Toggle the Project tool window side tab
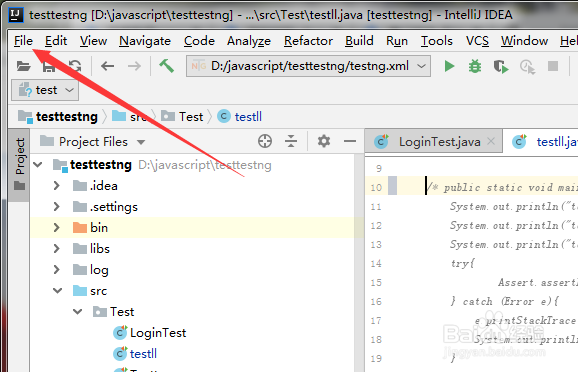Image resolution: width=578 pixels, height=372 pixels. coord(20,164)
